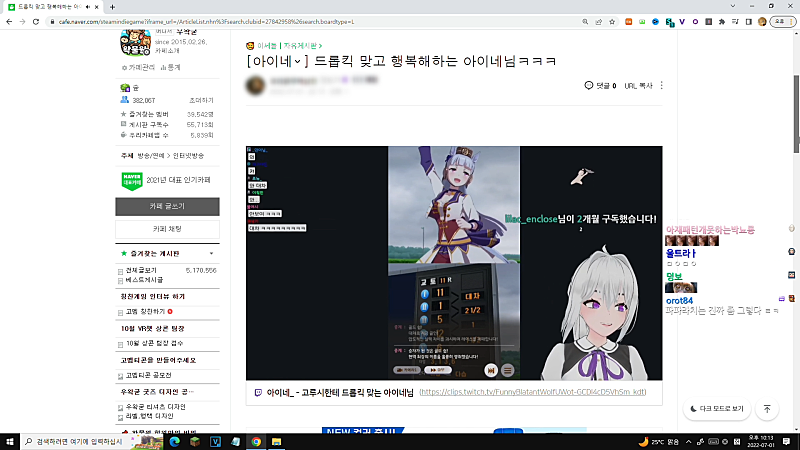Reload the page with the refresh icon

(x=36, y=22)
